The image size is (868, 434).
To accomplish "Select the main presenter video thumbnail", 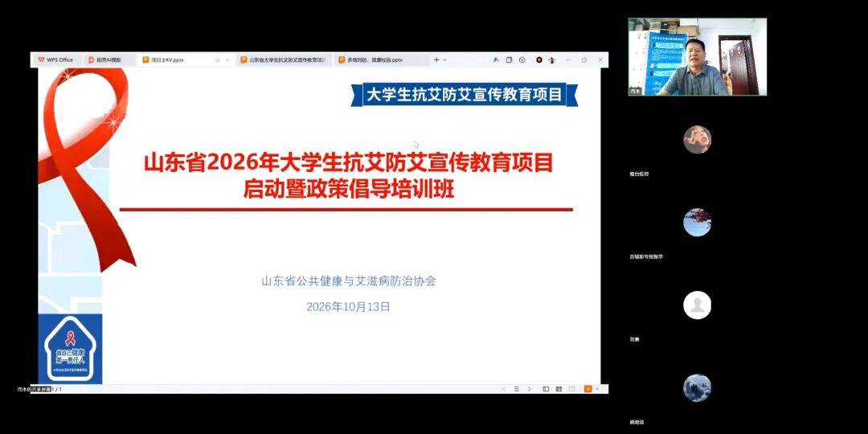I will [x=698, y=56].
